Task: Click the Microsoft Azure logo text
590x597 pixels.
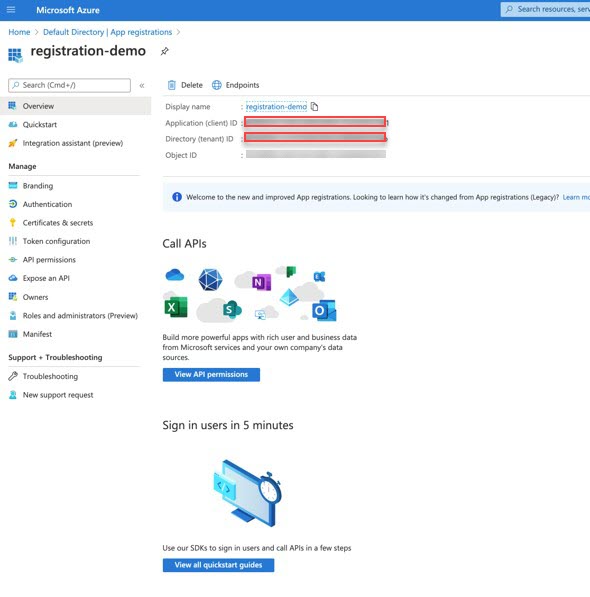Action: (68, 10)
